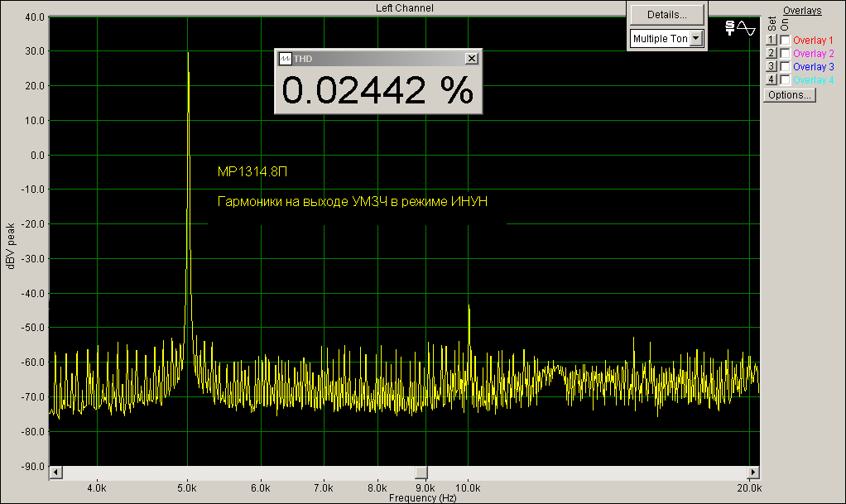Image resolution: width=846 pixels, height=504 pixels.
Task: Toggle the Overlay 3 checkbox
Action: [x=785, y=66]
